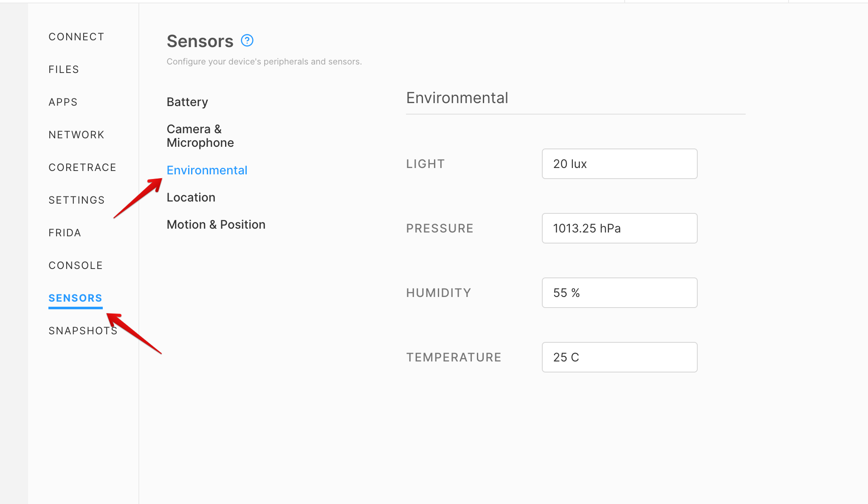Open Camera & Microphone sensor settings
The image size is (868, 504).
[200, 136]
